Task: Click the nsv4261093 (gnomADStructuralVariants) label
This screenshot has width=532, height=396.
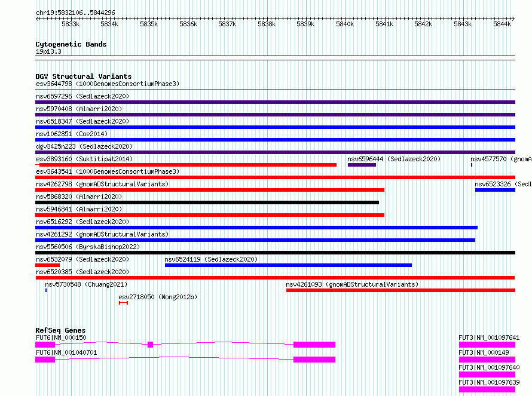Action: pyautogui.click(x=352, y=284)
